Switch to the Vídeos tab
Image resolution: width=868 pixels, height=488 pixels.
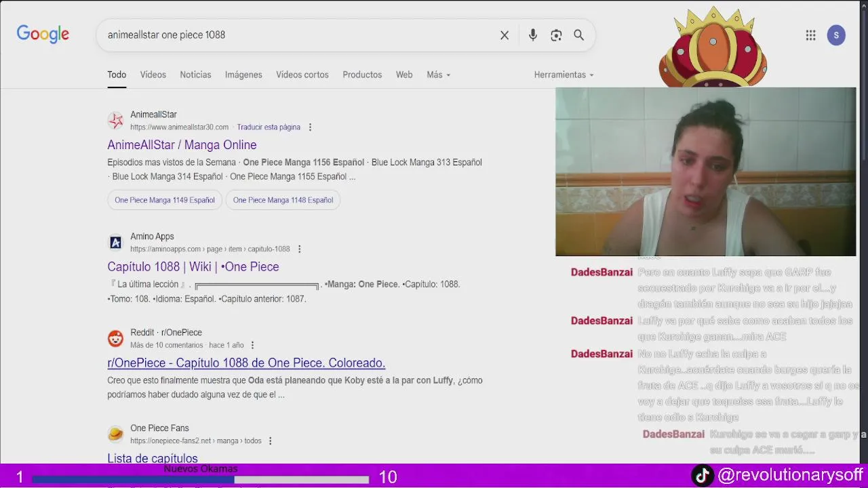(x=153, y=75)
